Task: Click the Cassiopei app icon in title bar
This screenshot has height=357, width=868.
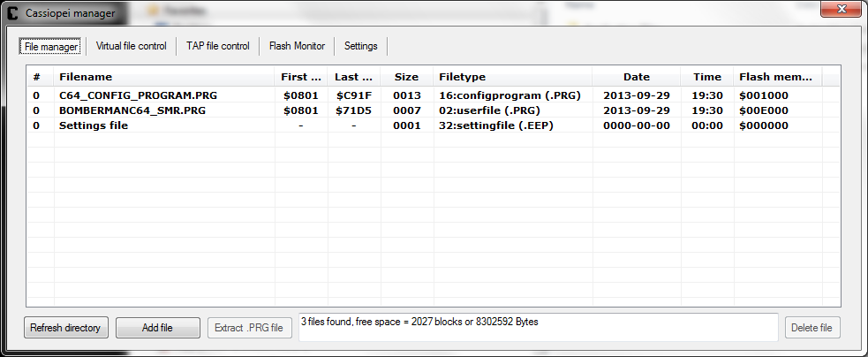Action: coord(12,13)
